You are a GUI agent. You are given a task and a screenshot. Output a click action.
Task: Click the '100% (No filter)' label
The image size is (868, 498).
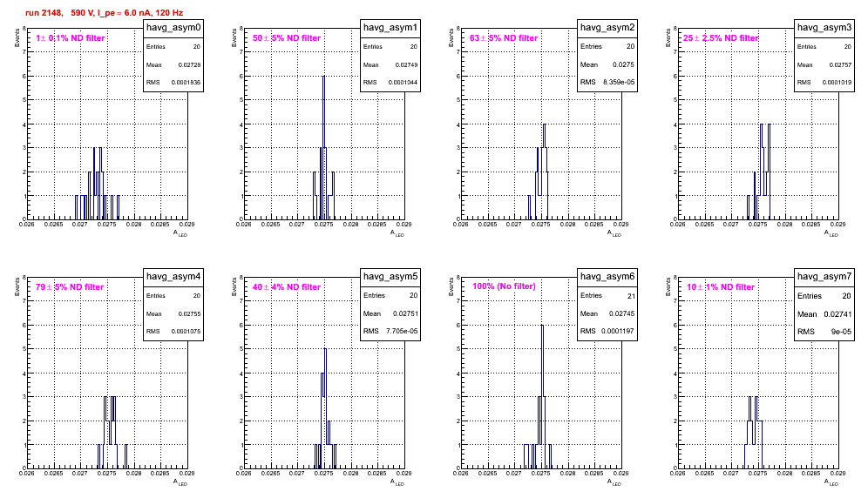(504, 286)
